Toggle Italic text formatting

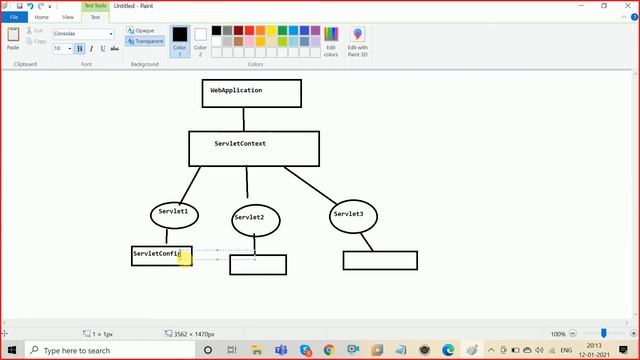[x=91, y=49]
